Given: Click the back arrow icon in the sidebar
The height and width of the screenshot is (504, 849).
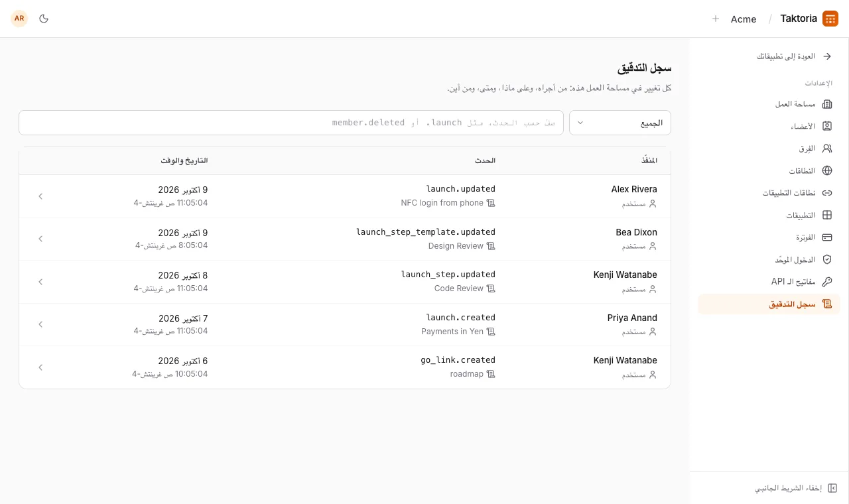Looking at the screenshot, I should coord(827,56).
